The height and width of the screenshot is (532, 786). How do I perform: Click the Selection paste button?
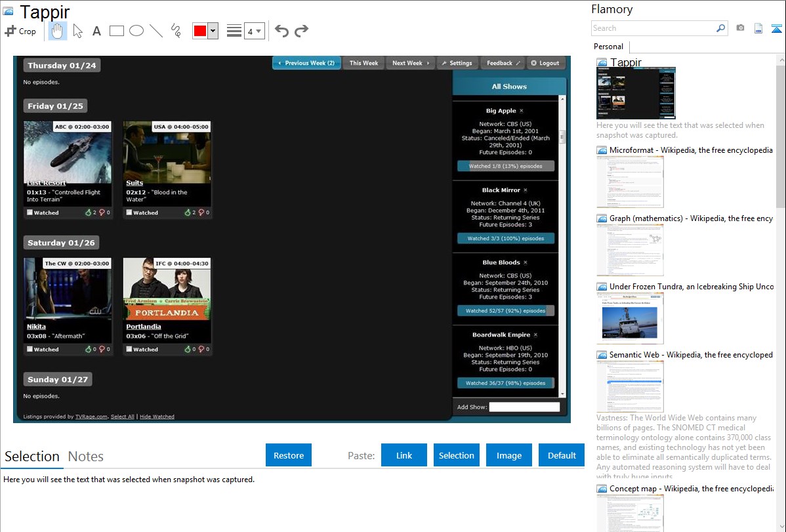[x=457, y=455]
